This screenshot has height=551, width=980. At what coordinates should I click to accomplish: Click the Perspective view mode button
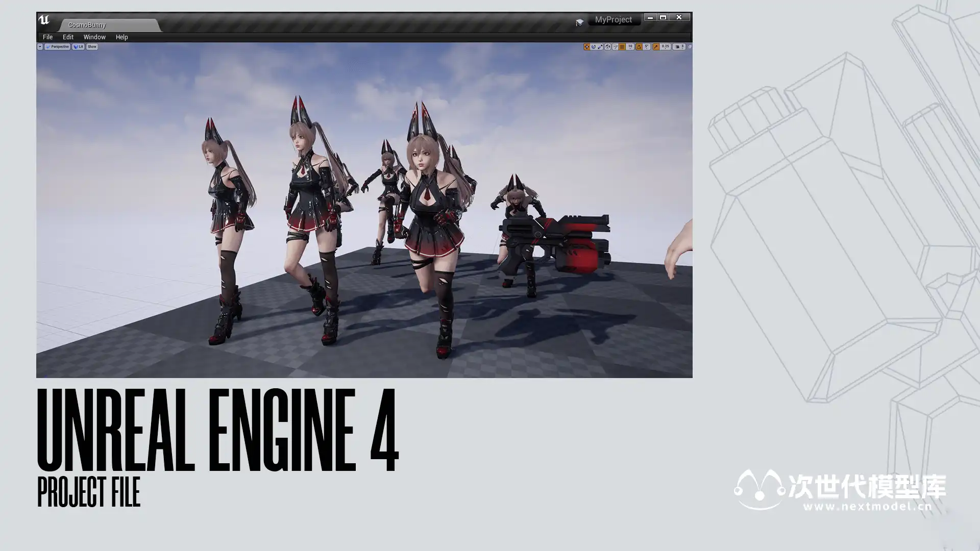click(x=57, y=46)
